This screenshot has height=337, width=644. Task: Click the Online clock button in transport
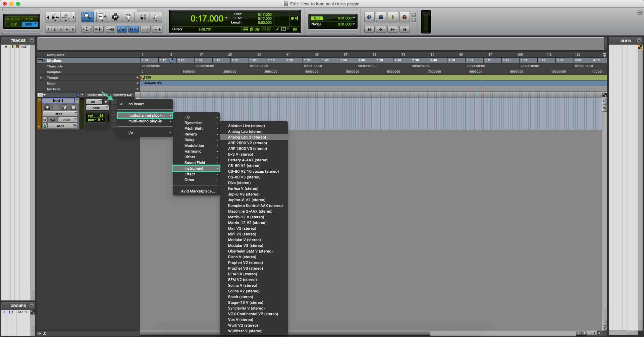[x=369, y=17]
